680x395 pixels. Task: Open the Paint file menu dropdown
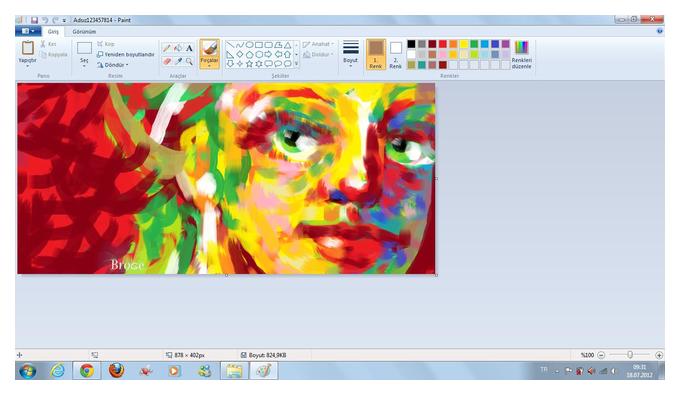click(28, 31)
